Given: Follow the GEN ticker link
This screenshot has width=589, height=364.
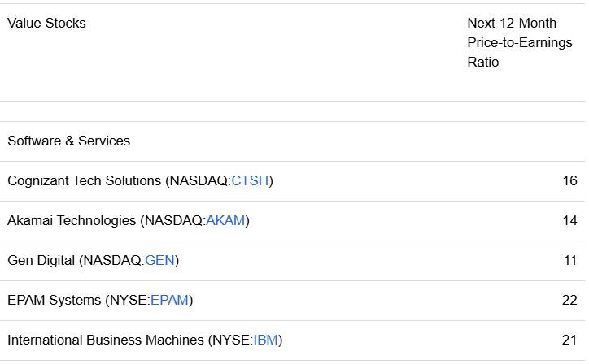Looking at the screenshot, I should coord(159,261).
